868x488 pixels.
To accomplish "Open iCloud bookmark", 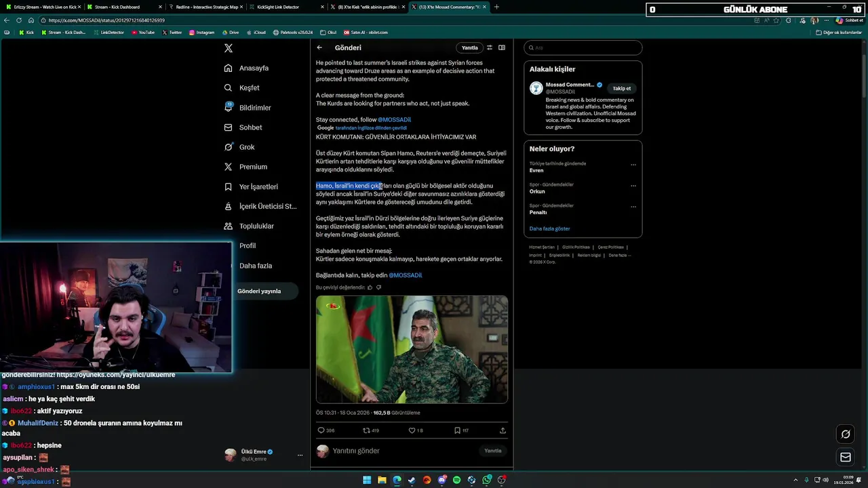I will coord(256,33).
